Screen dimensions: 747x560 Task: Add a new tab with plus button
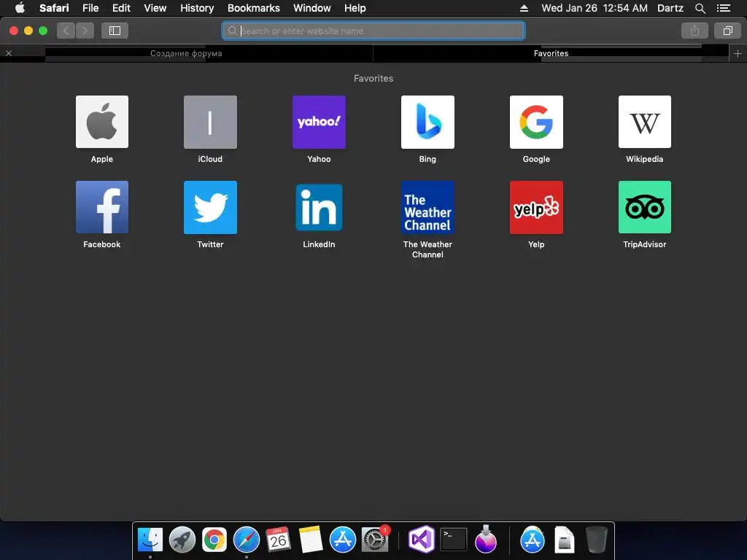[x=738, y=53]
